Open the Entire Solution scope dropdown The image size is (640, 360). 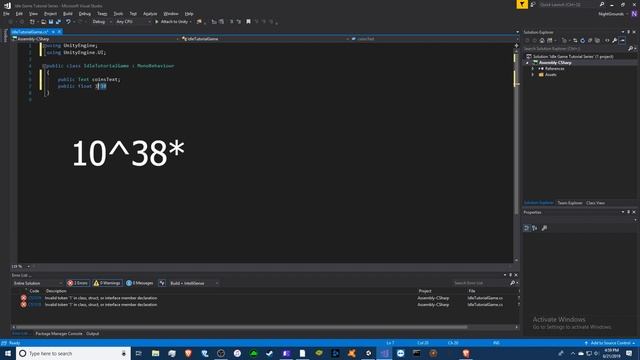pos(38,283)
